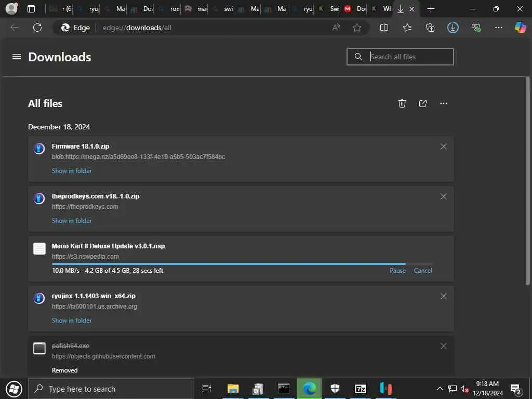Click the Firmware 18.1.0.zip file name
The image size is (532, 399).
pyautogui.click(x=81, y=146)
